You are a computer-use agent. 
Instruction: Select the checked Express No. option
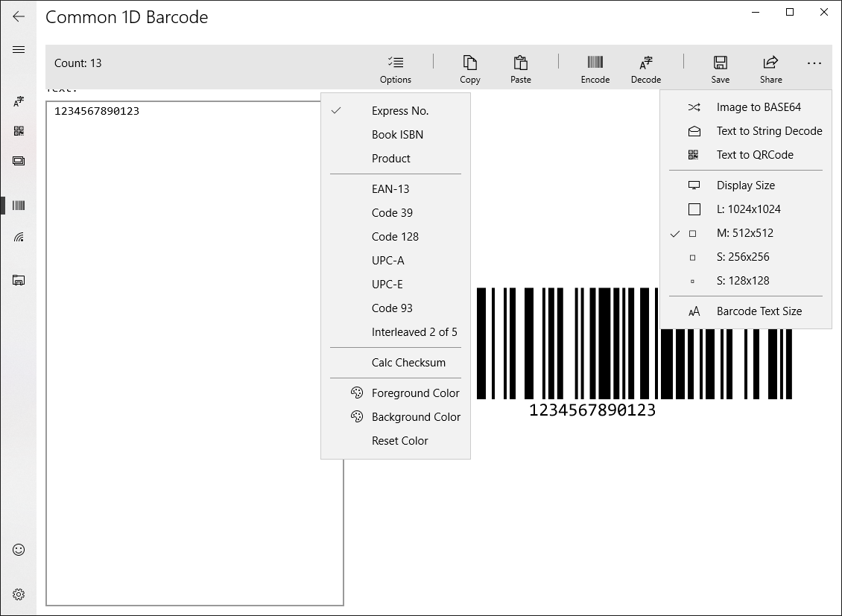pos(396,111)
